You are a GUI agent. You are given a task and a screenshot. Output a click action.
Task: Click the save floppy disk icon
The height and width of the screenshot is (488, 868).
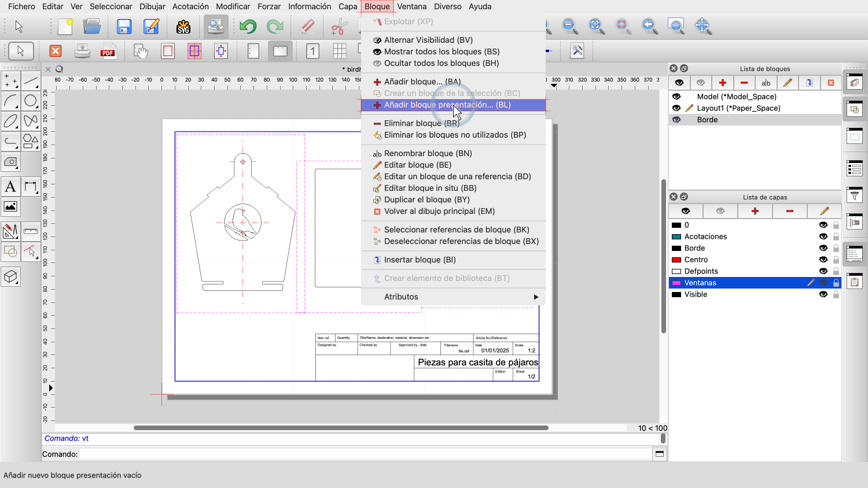coord(124,27)
